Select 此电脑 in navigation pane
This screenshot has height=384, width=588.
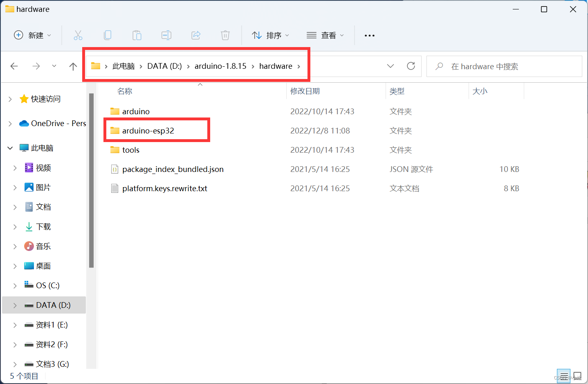(x=42, y=148)
